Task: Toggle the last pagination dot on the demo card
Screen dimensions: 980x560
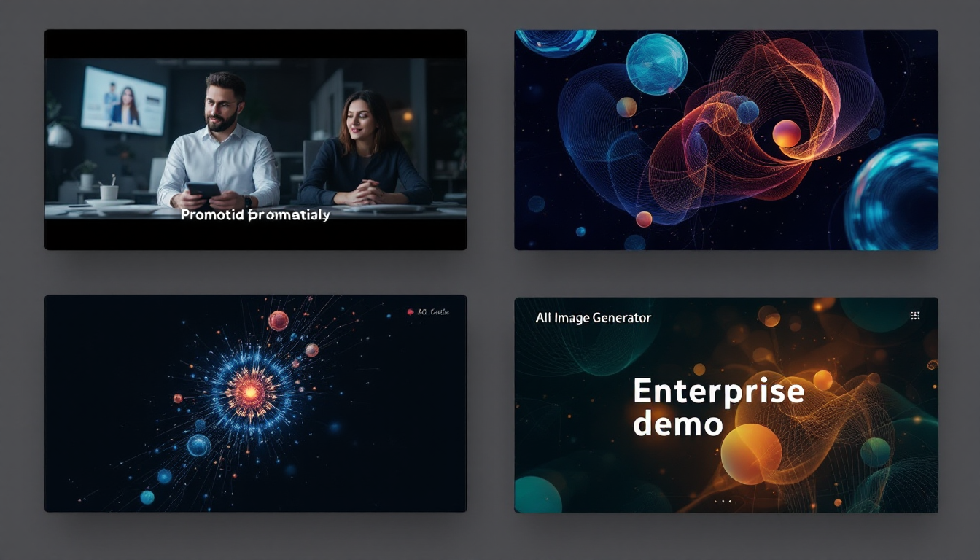Action: (729, 501)
